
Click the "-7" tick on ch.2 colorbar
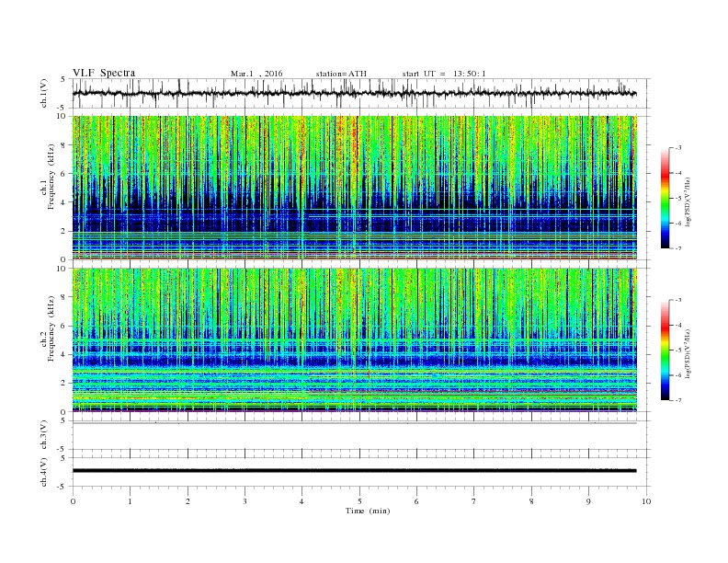click(x=678, y=400)
